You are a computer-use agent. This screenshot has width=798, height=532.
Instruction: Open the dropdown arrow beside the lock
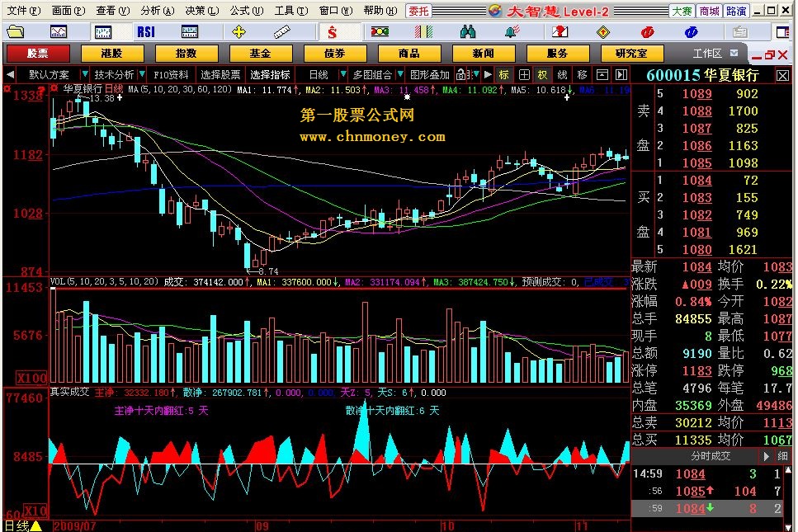475,75
